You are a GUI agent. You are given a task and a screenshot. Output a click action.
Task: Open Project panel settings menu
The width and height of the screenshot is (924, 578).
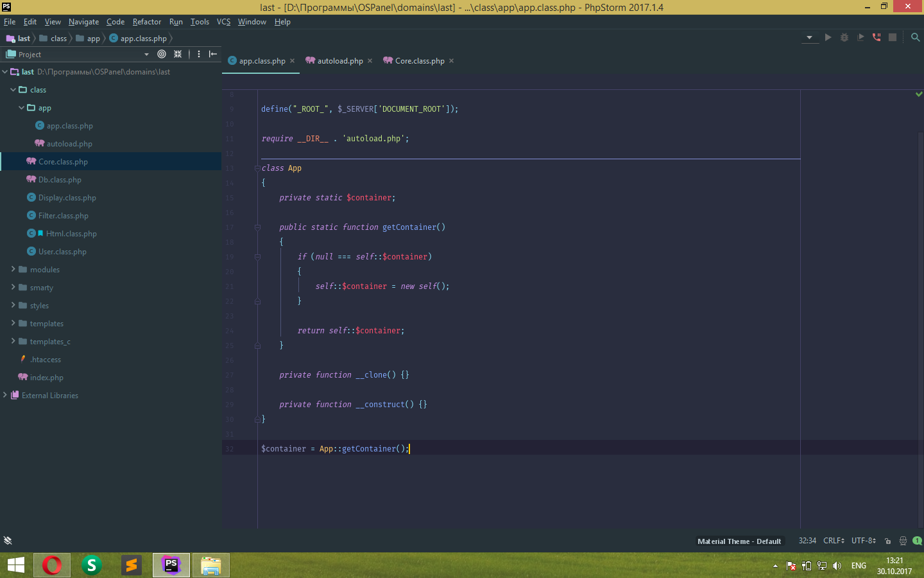click(199, 54)
